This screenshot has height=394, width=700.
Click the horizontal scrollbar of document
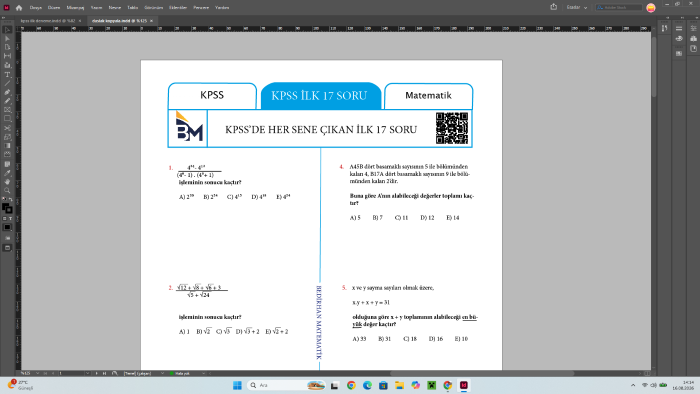coord(482,373)
